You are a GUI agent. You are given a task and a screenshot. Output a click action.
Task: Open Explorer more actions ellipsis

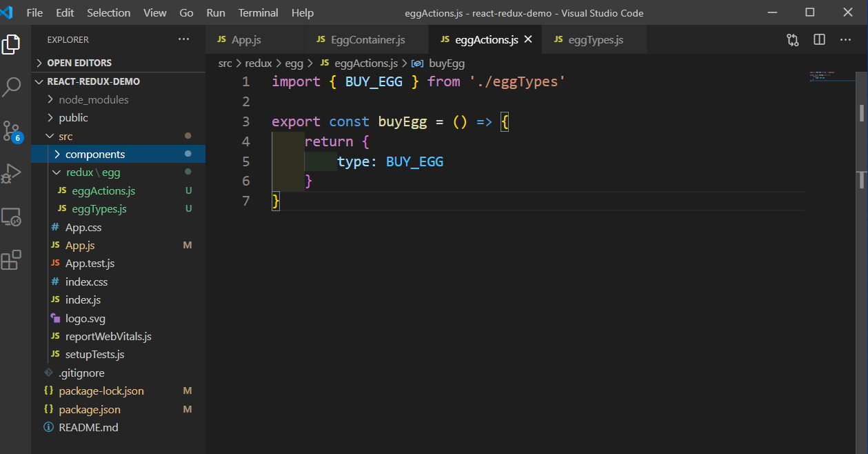(183, 39)
